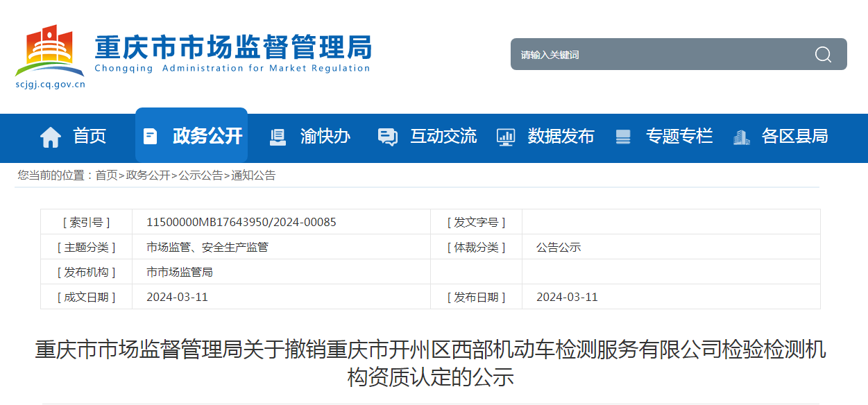Viewport: 868px width, 405px height.
Task: Click the Chongqing market regulation logo emblem
Action: pos(50,51)
